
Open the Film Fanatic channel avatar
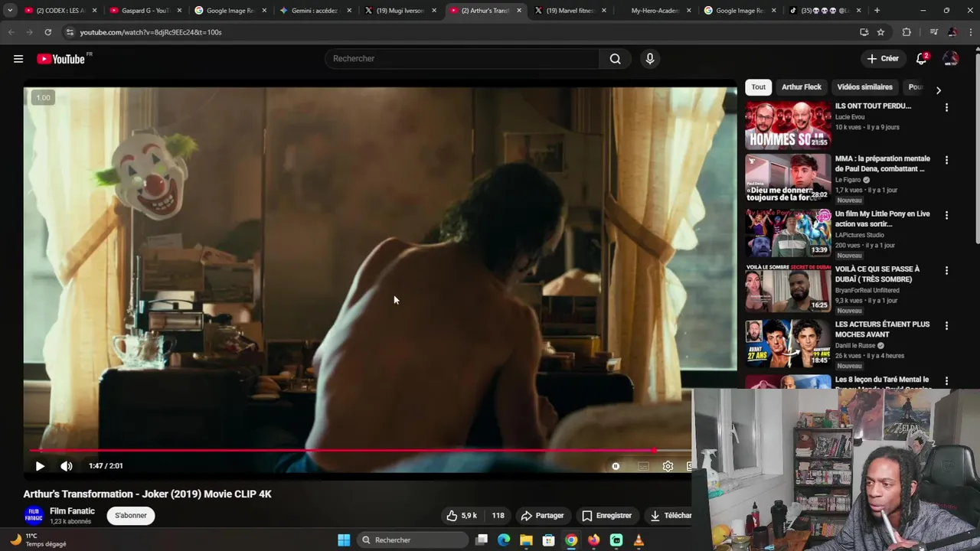coord(34,516)
